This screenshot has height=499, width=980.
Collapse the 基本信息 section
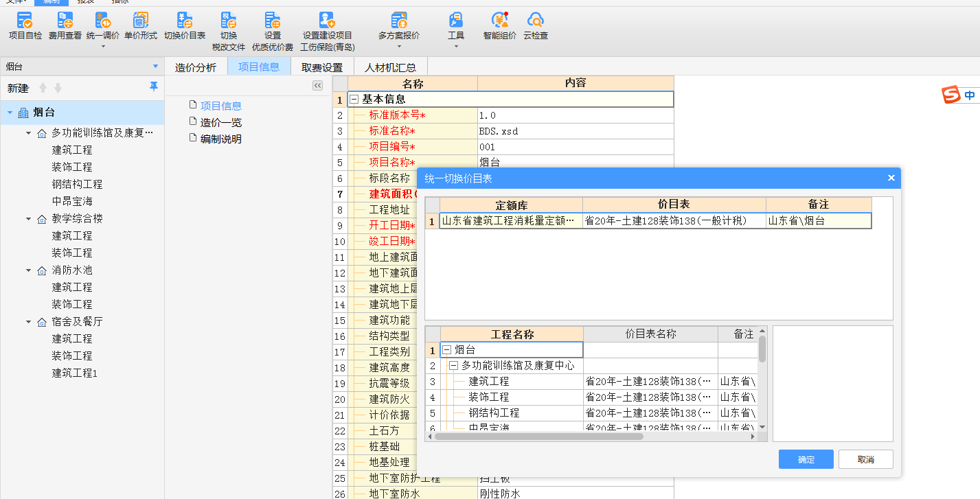[354, 100]
